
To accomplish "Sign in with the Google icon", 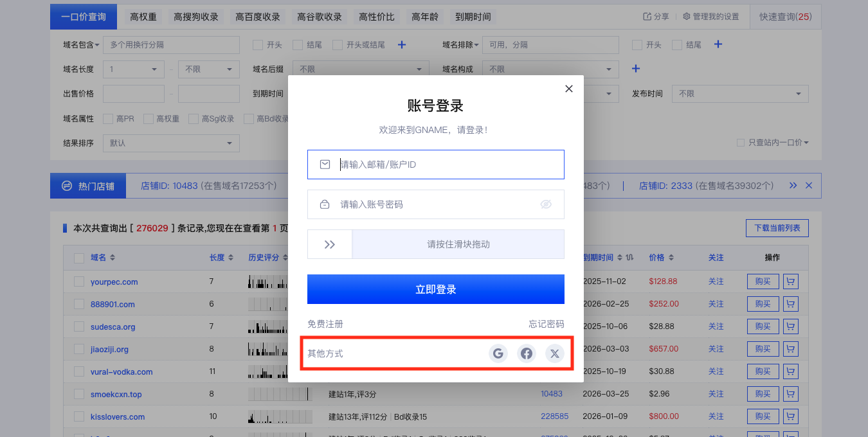I will pyautogui.click(x=498, y=353).
